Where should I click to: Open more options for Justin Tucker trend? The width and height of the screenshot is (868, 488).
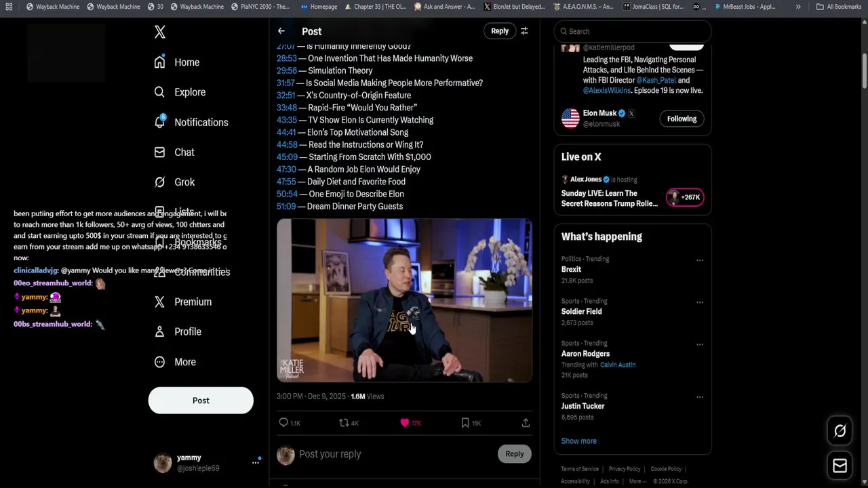[x=700, y=397]
